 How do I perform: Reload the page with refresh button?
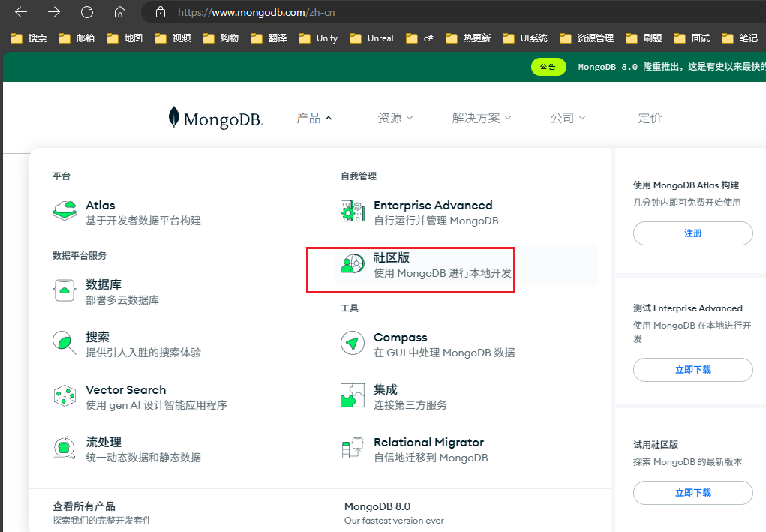87,12
